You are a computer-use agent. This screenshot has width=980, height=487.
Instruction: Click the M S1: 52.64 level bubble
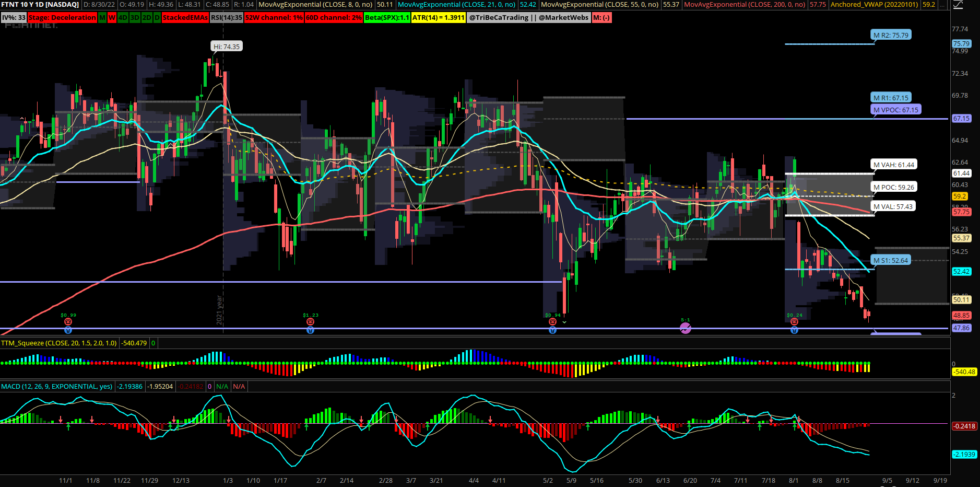point(891,260)
